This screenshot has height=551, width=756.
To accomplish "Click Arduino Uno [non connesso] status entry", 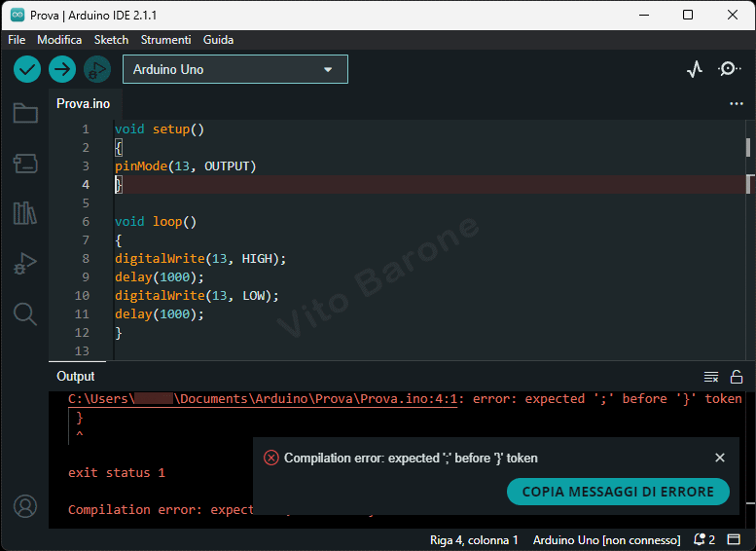I will tap(606, 540).
